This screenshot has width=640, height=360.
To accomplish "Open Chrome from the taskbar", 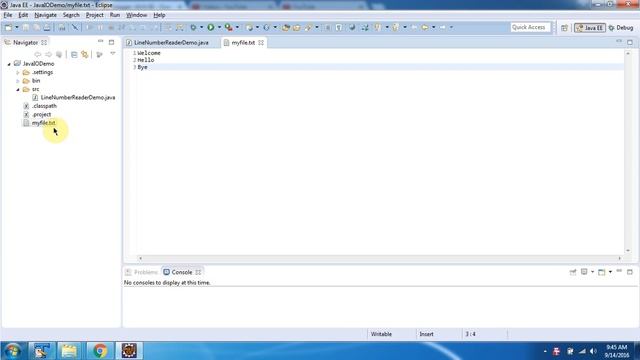I will (x=99, y=351).
